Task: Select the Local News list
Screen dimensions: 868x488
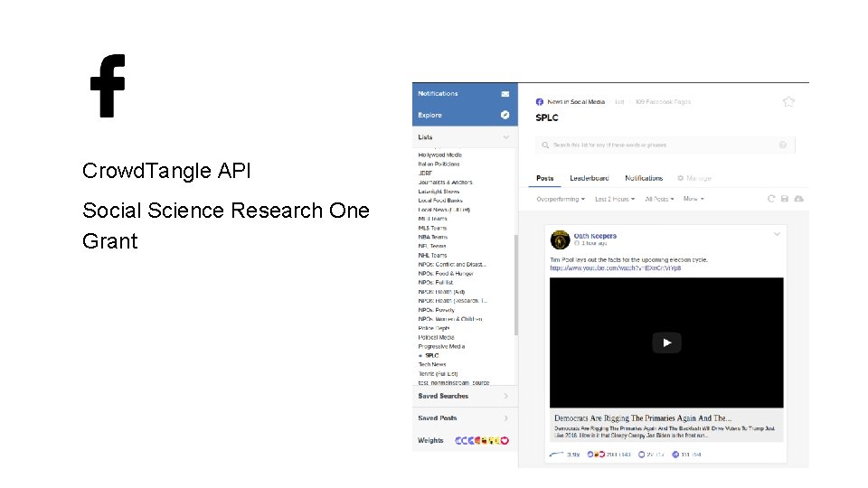Action: tap(444, 210)
